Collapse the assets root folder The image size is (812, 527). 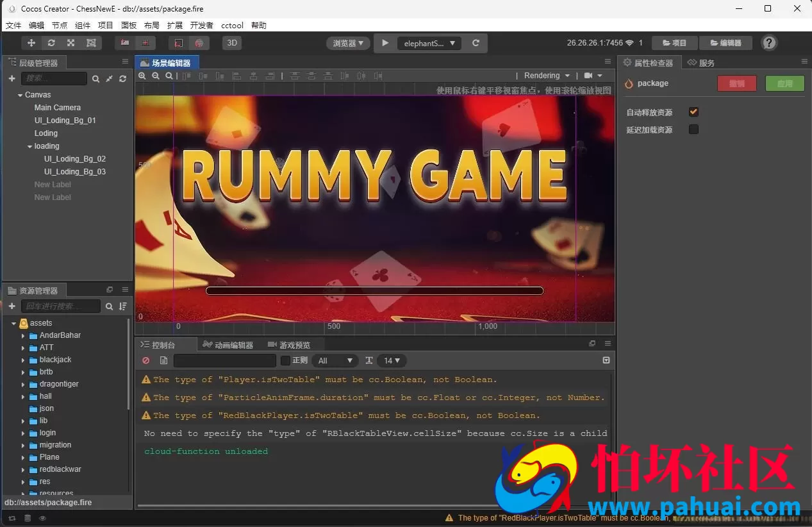pyautogui.click(x=13, y=324)
